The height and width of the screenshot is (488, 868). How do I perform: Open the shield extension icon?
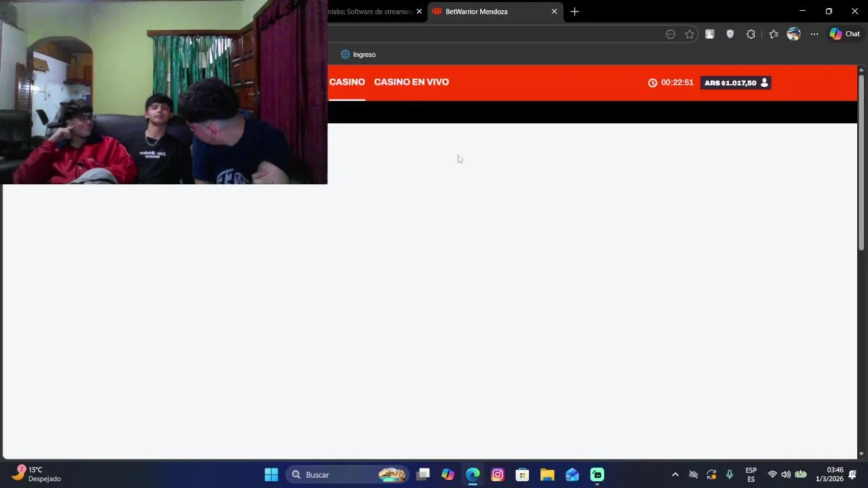tap(730, 34)
